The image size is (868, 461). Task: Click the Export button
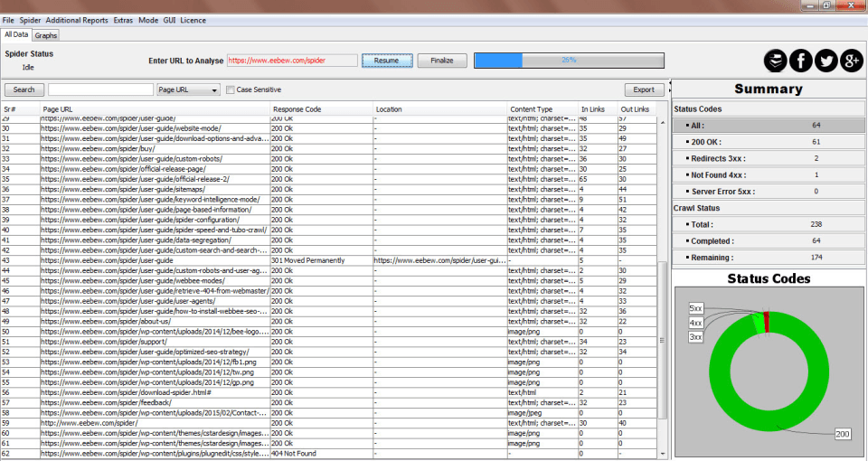(x=644, y=89)
